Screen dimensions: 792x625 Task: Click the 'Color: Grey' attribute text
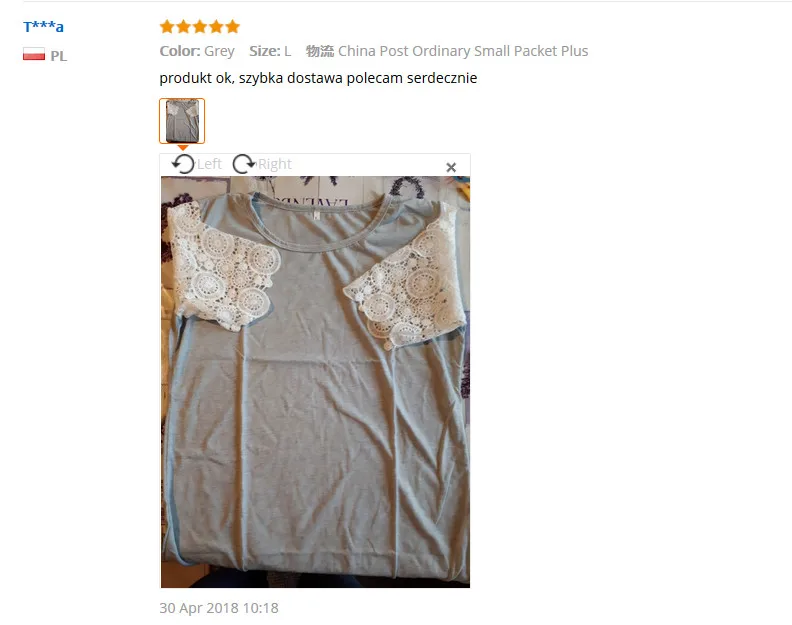[197, 51]
